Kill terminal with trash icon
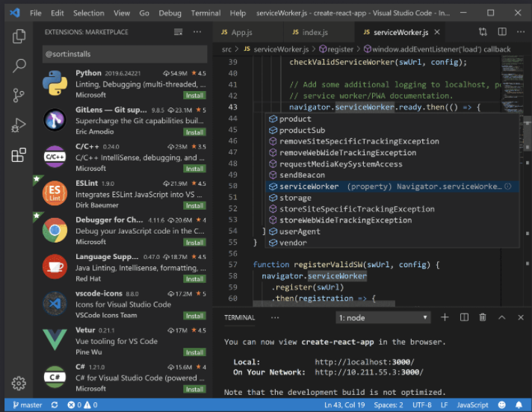Image resolution: width=532 pixels, height=412 pixels. (x=483, y=317)
